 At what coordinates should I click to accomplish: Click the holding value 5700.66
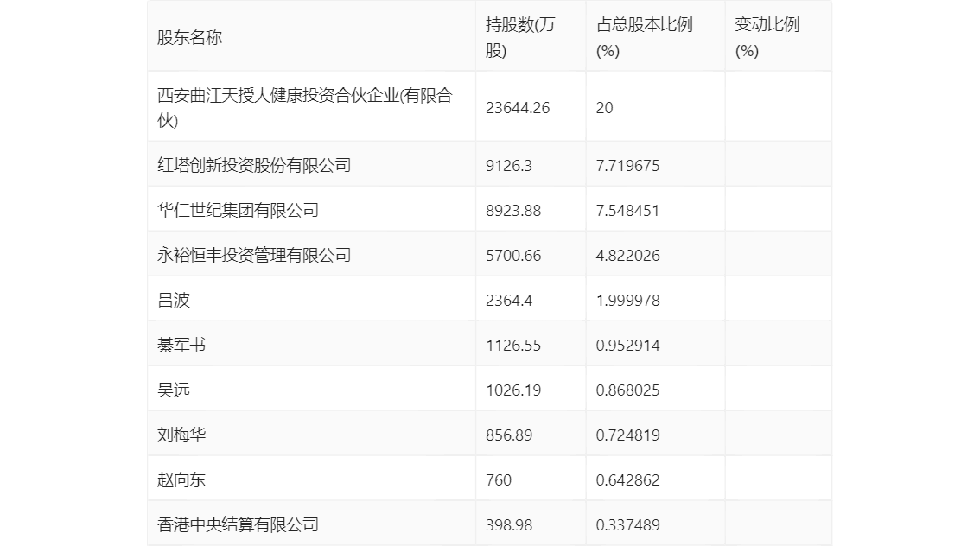[513, 256]
